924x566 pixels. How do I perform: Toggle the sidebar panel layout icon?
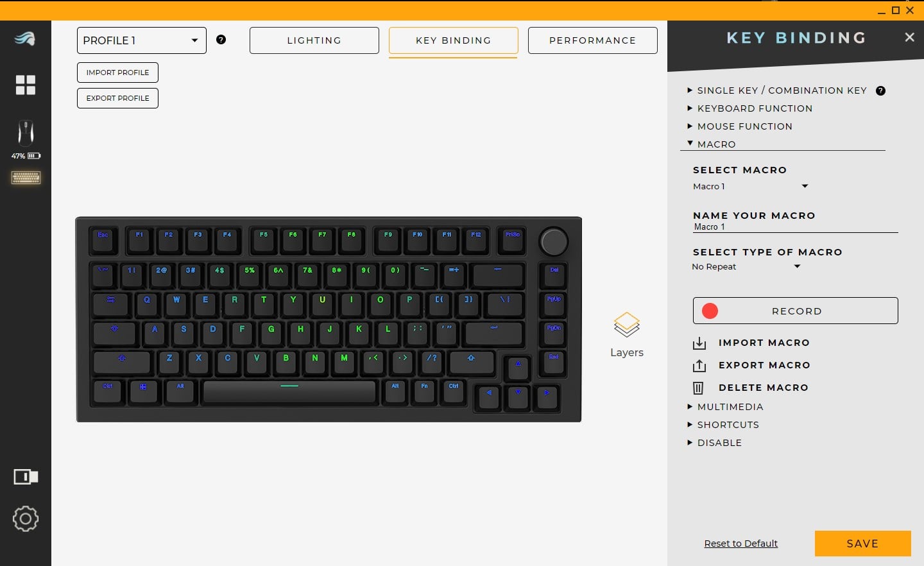coord(26,477)
